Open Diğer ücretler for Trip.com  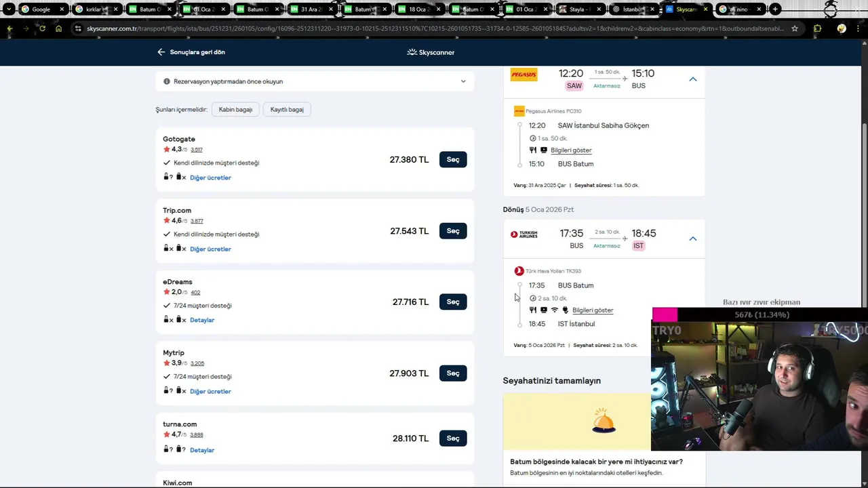pyautogui.click(x=210, y=249)
